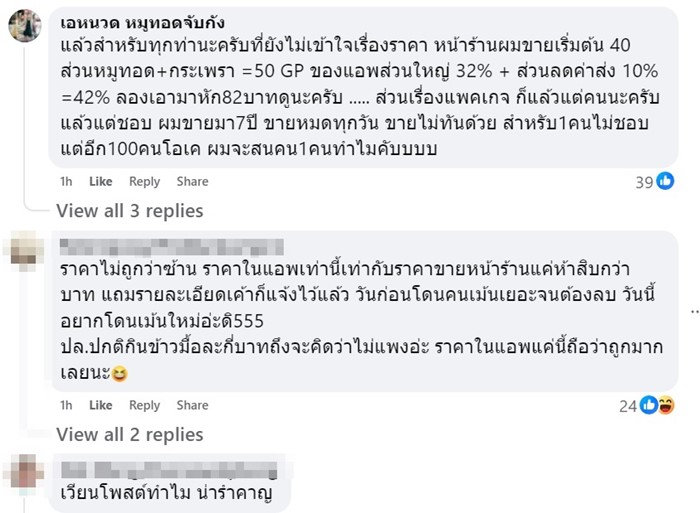700x513 pixels.
Task: Share the first comment
Action: pos(192,182)
